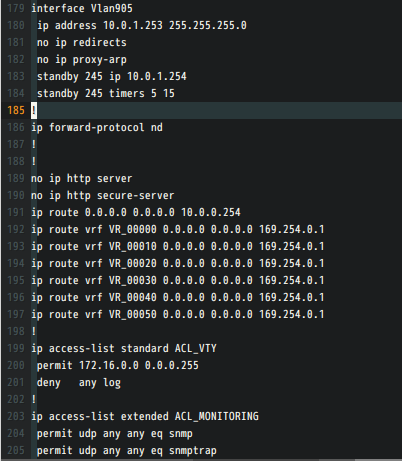
Task: Click the 'no ip http secure-server' line
Action: pos(103,195)
